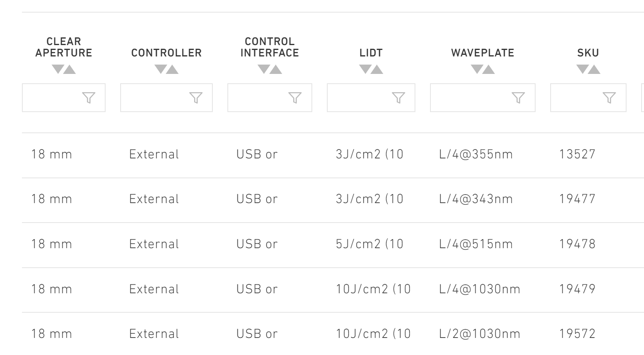This screenshot has height=355, width=644.
Task: Sort Controller column descending
Action: click(x=160, y=69)
